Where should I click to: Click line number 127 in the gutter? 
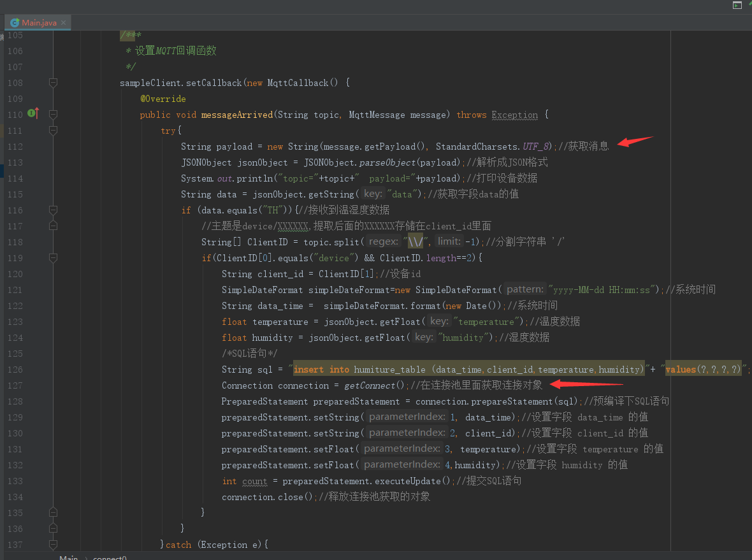click(15, 385)
